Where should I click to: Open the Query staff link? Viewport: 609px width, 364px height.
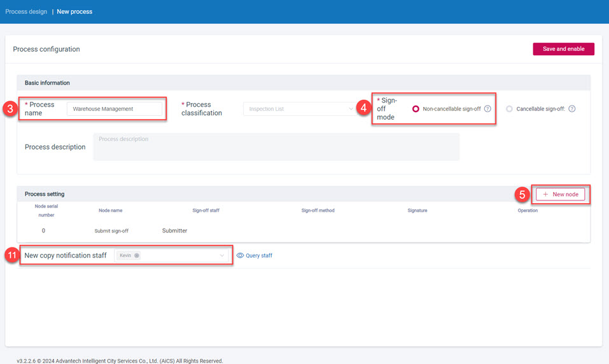pyautogui.click(x=258, y=255)
